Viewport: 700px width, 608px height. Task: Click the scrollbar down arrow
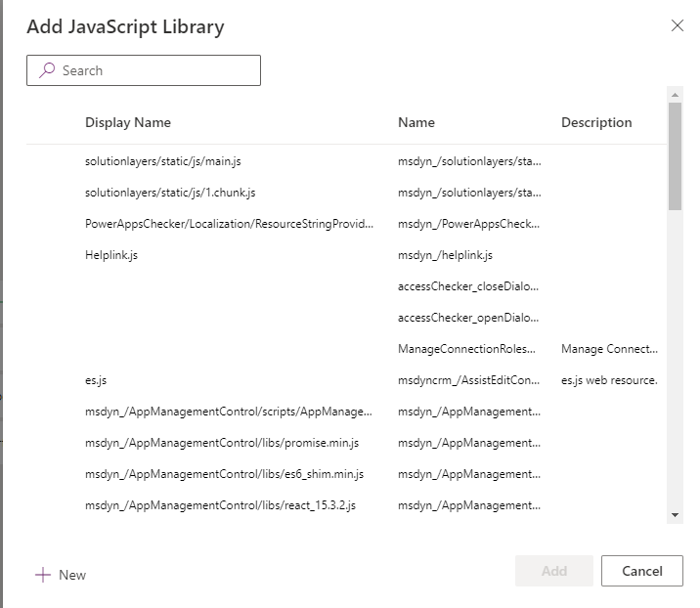pos(675,515)
